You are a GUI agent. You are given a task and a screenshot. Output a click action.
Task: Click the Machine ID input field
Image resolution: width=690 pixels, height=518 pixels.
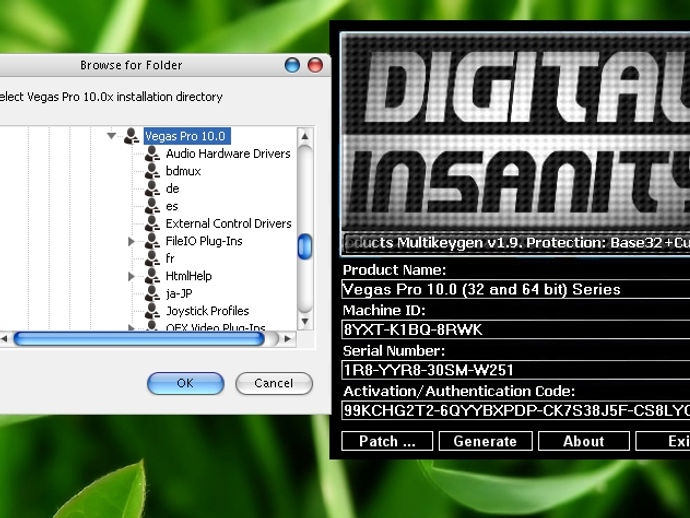click(x=516, y=330)
